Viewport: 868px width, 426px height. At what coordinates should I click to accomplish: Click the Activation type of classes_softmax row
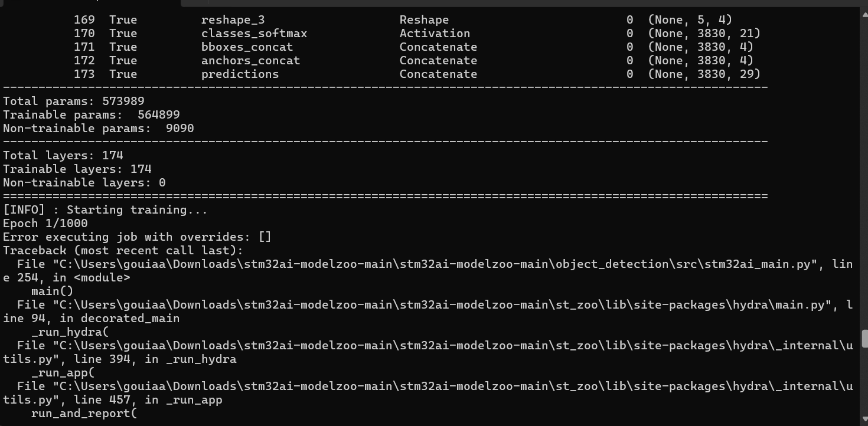pos(435,34)
